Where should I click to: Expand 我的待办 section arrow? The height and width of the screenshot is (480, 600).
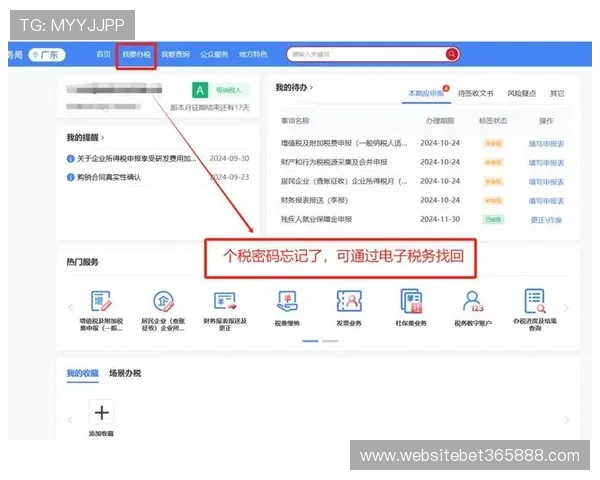(x=311, y=88)
